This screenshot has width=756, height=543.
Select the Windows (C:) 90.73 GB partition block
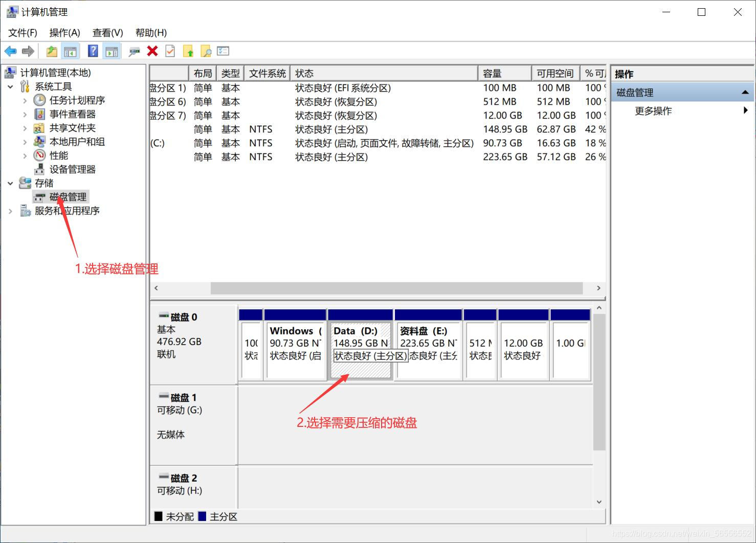tap(295, 350)
